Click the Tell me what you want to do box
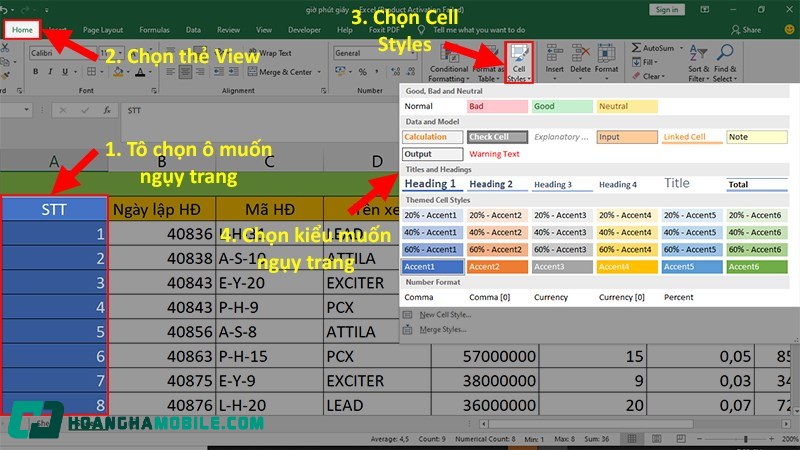The image size is (800, 450). pos(479,30)
